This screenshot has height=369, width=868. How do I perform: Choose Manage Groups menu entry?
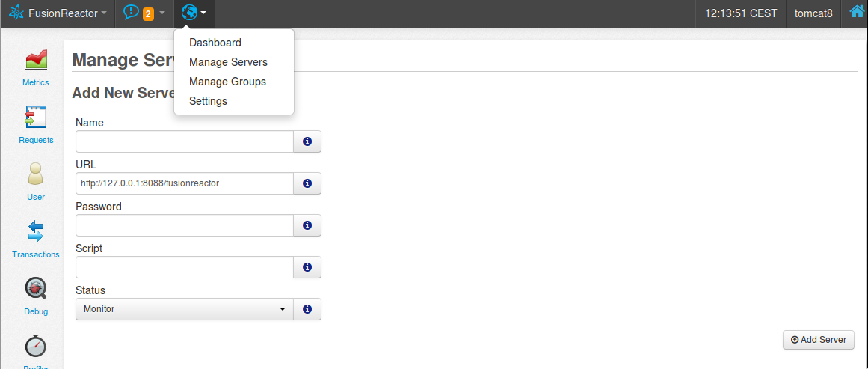(x=227, y=82)
